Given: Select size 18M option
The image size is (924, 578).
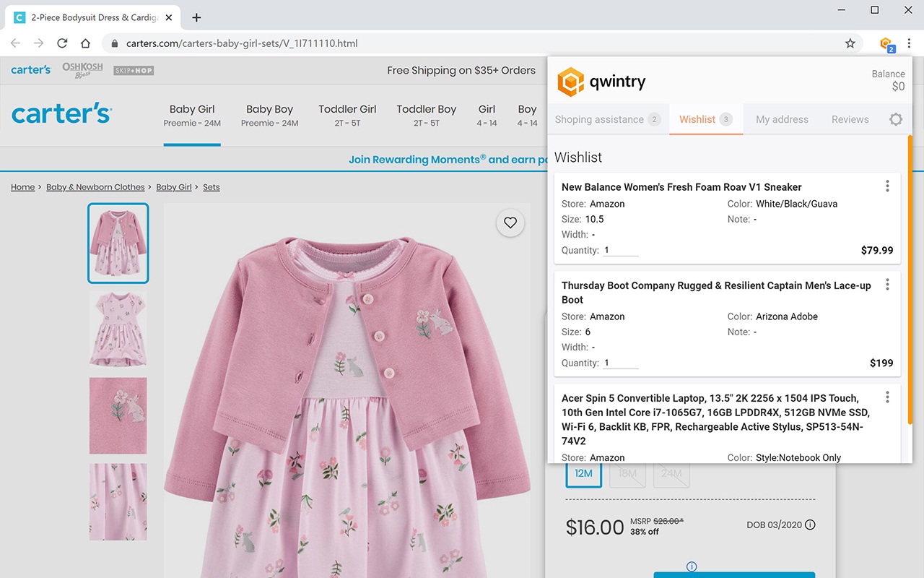Looking at the screenshot, I should pos(627,473).
